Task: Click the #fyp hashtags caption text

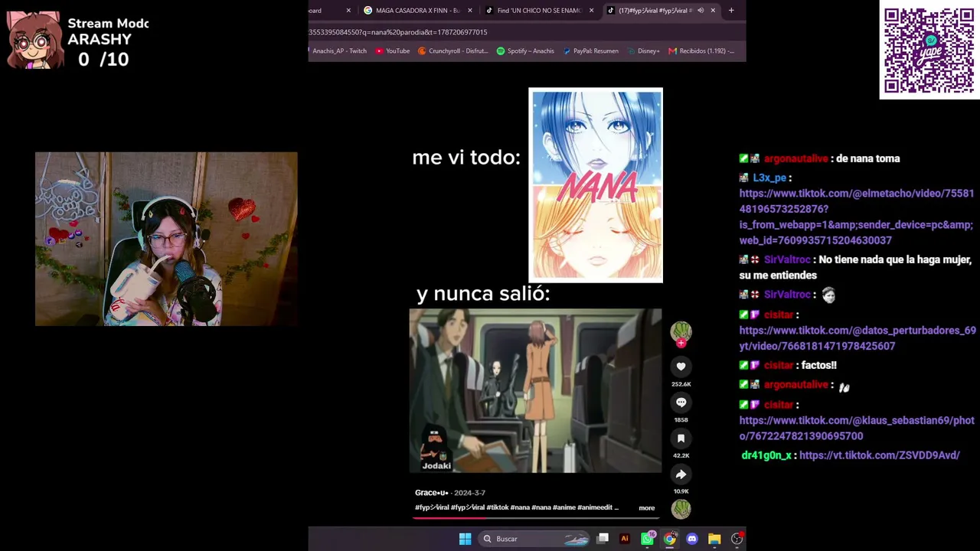Action: point(518,508)
